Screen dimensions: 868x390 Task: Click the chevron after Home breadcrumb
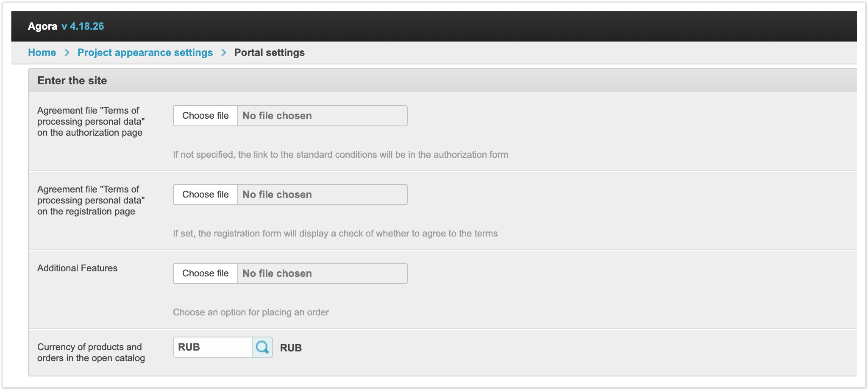coord(67,53)
